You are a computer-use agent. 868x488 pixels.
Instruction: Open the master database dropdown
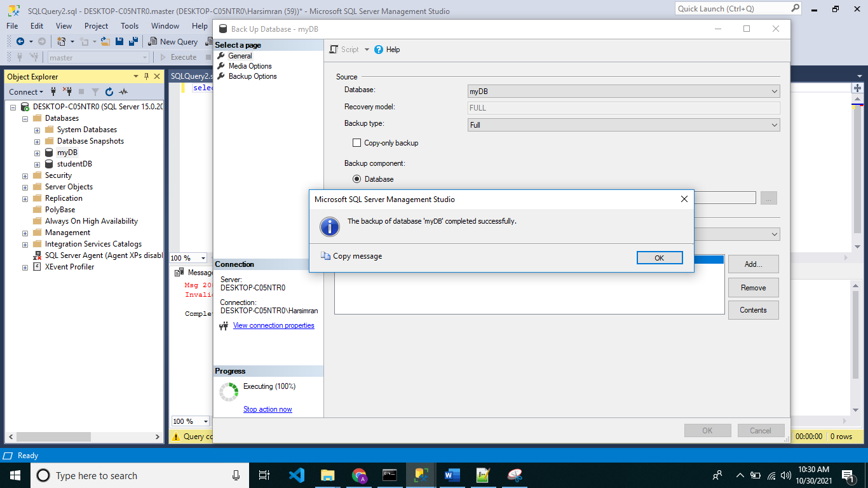tap(98, 57)
